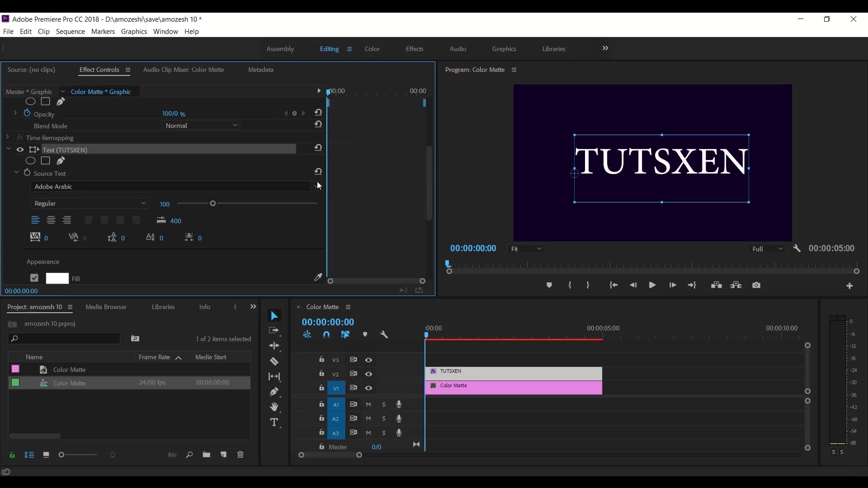Click the white Fill color swatch

(57, 278)
